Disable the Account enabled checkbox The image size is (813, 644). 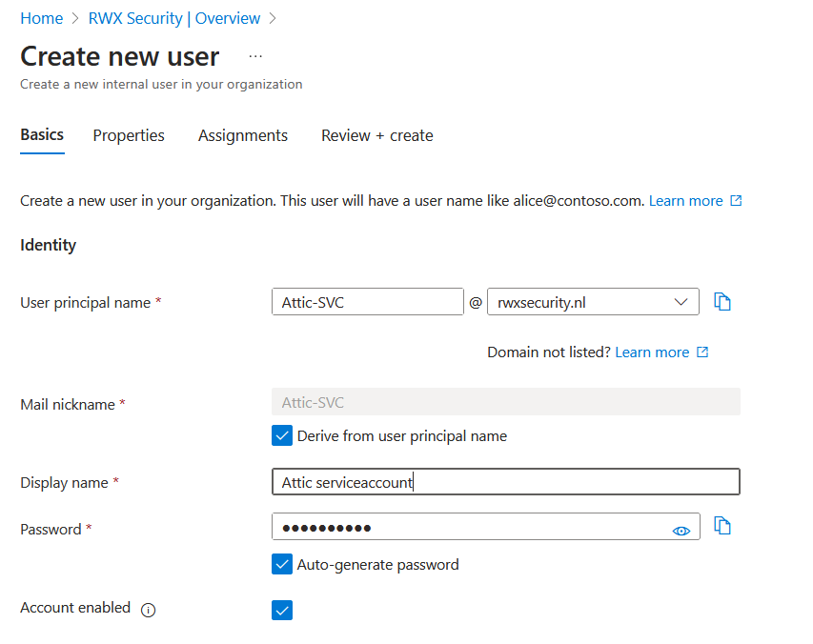click(282, 610)
